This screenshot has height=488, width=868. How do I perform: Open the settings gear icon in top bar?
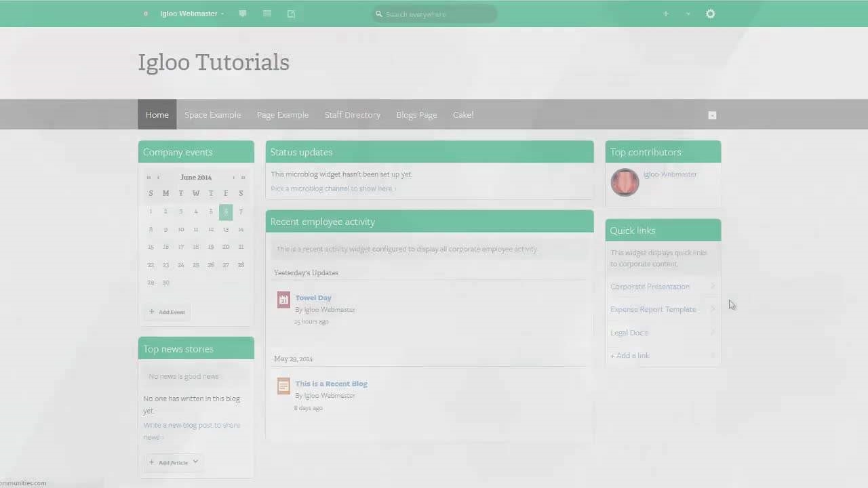[711, 14]
